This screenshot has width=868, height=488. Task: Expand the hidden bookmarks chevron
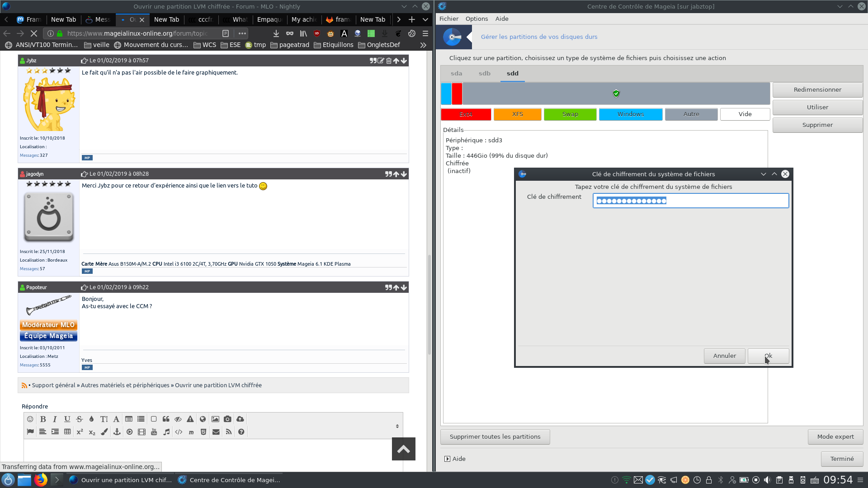coord(423,45)
